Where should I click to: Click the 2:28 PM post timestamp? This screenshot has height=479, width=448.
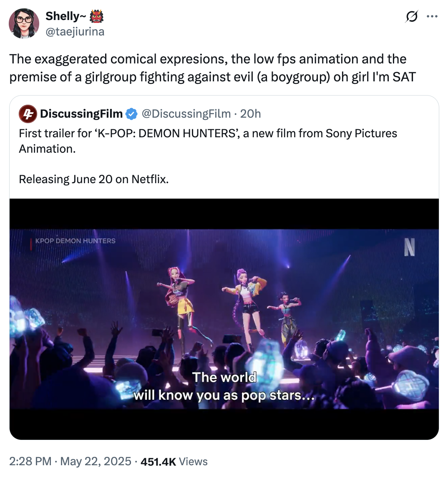(x=30, y=461)
